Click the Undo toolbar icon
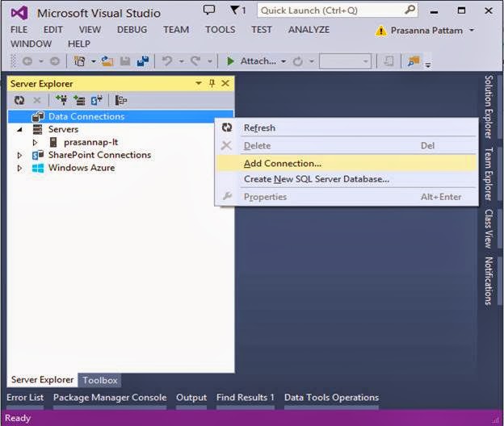 (x=167, y=61)
